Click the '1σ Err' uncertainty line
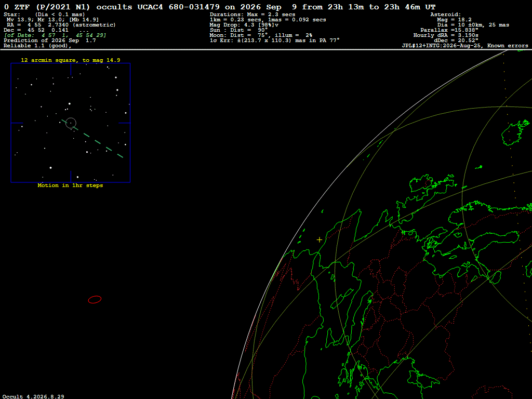 [274, 41]
